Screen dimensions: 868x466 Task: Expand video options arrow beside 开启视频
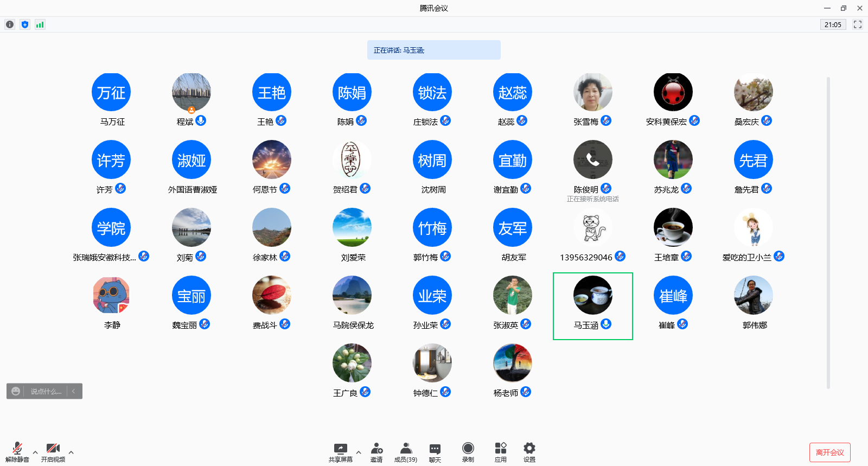click(x=71, y=452)
